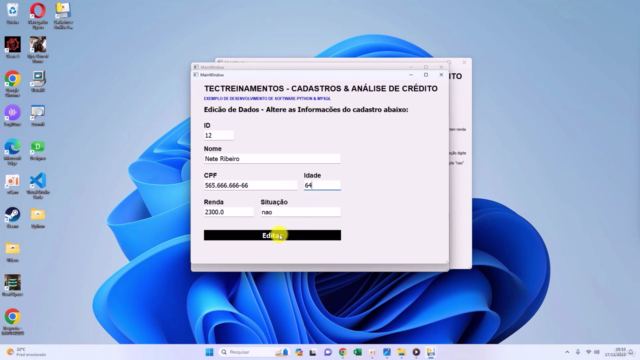Image resolution: width=640 pixels, height=360 pixels.
Task: Open the folder icon right of Steam
Action: (38, 218)
